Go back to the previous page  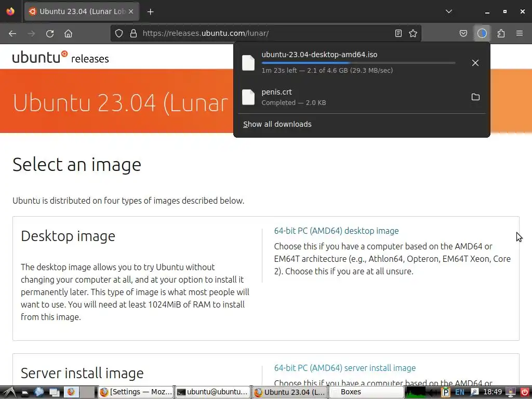tap(12, 33)
